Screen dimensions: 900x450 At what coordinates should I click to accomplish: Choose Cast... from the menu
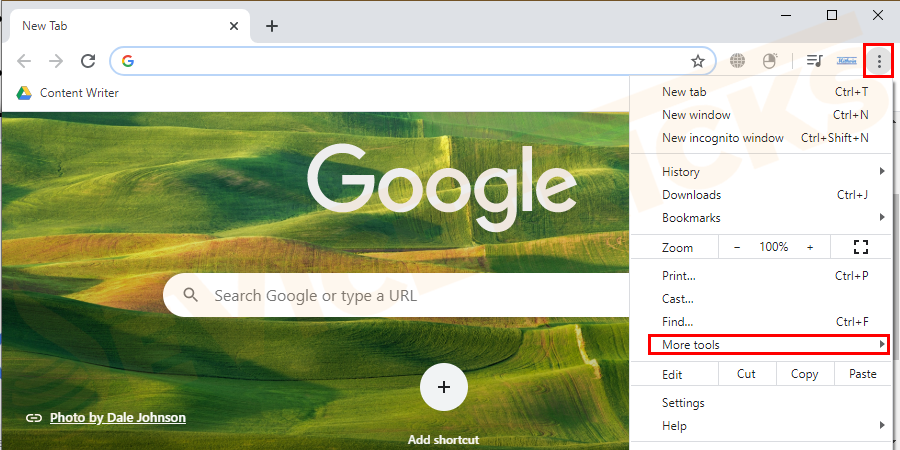tap(761, 298)
